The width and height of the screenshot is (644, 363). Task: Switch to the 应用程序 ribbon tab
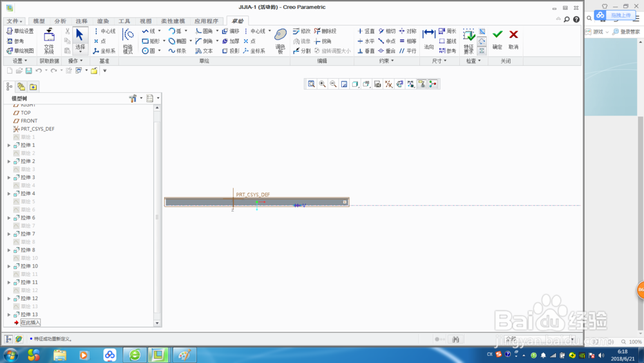(x=206, y=21)
